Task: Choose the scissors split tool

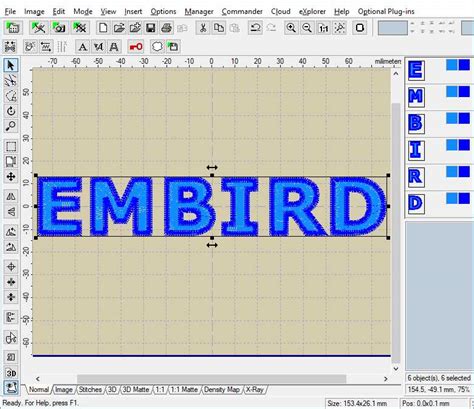Action: pyautogui.click(x=11, y=80)
